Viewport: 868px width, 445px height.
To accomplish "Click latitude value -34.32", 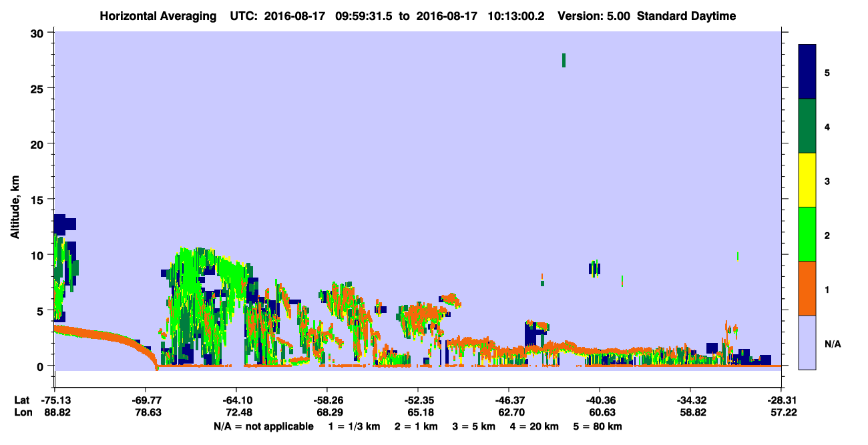I will coord(690,400).
